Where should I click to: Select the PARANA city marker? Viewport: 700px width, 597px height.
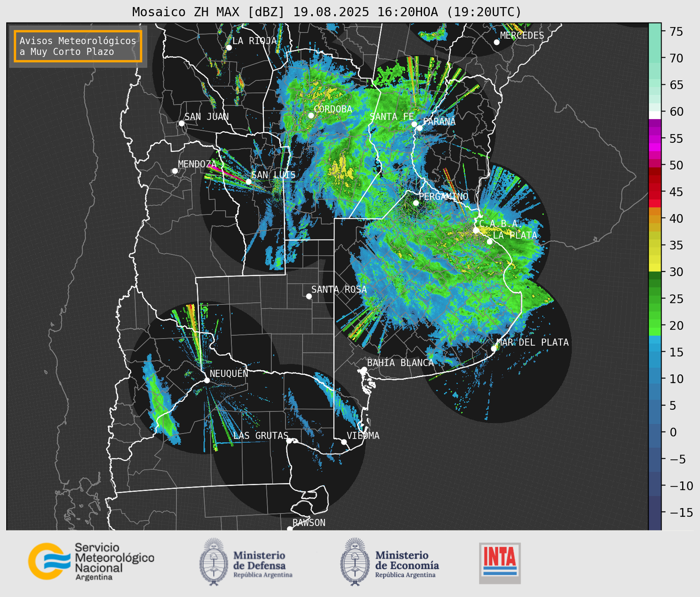pos(420,128)
